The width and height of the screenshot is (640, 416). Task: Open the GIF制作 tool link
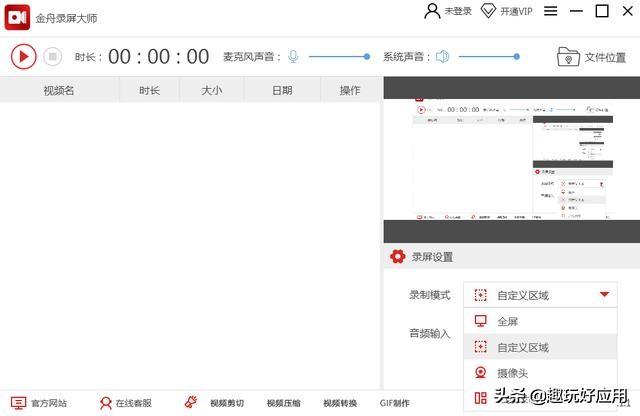click(x=394, y=403)
